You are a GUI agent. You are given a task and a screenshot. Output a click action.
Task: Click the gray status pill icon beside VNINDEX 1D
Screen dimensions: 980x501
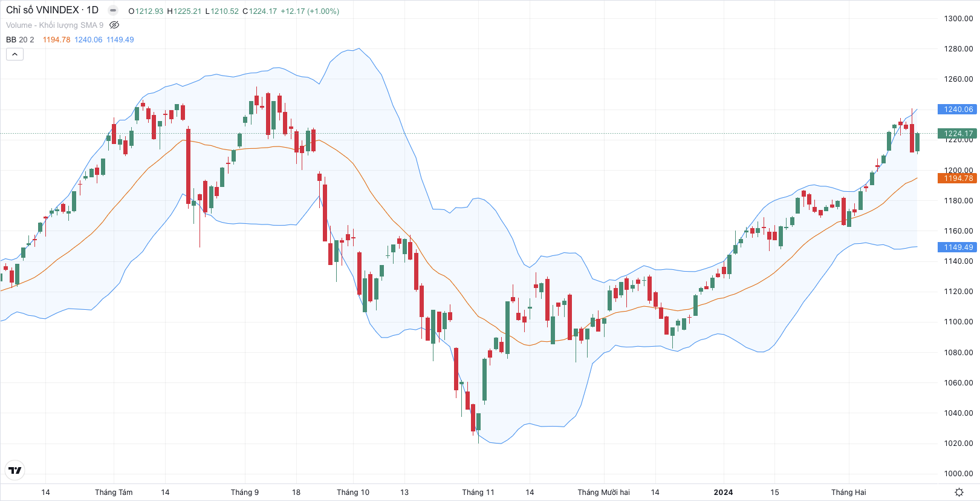pos(113,10)
